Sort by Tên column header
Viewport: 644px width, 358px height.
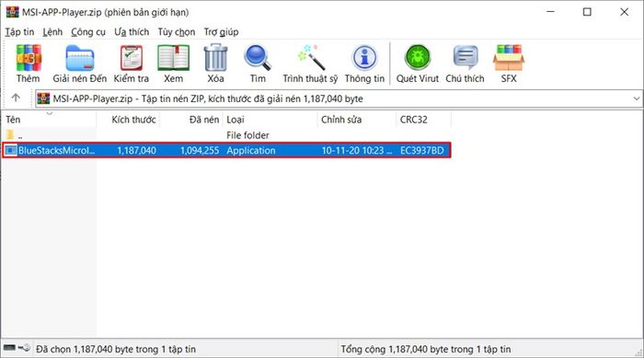pyautogui.click(x=49, y=120)
